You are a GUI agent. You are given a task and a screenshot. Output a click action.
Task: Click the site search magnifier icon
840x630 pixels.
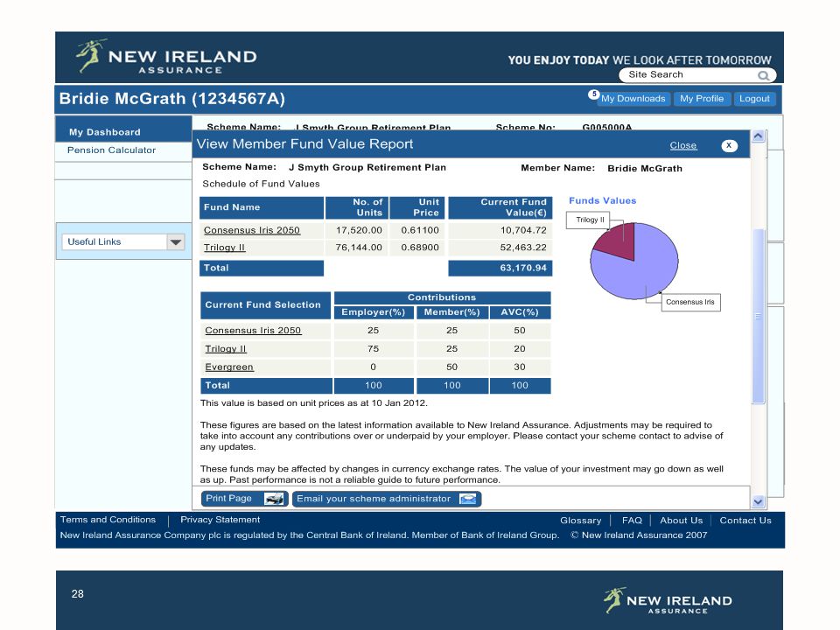[x=763, y=75]
